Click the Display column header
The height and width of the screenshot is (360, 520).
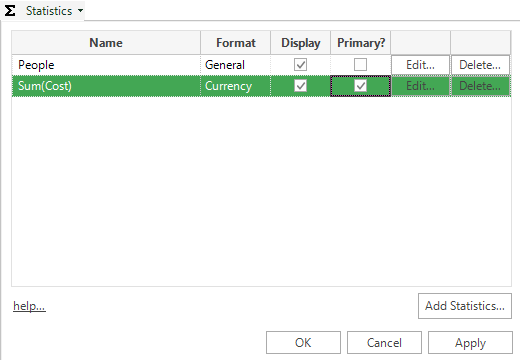tap(301, 43)
